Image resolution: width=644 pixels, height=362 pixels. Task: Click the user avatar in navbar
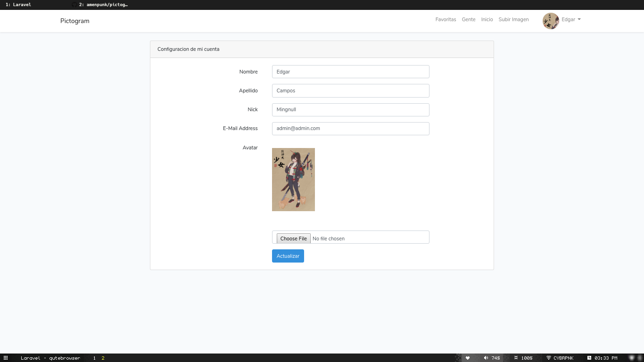(551, 21)
